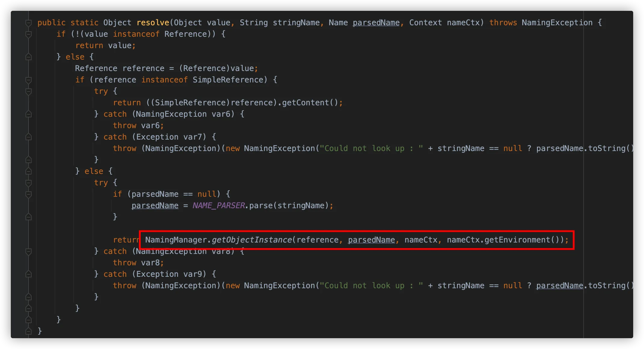Click 'Context' type in the method signature

click(425, 23)
